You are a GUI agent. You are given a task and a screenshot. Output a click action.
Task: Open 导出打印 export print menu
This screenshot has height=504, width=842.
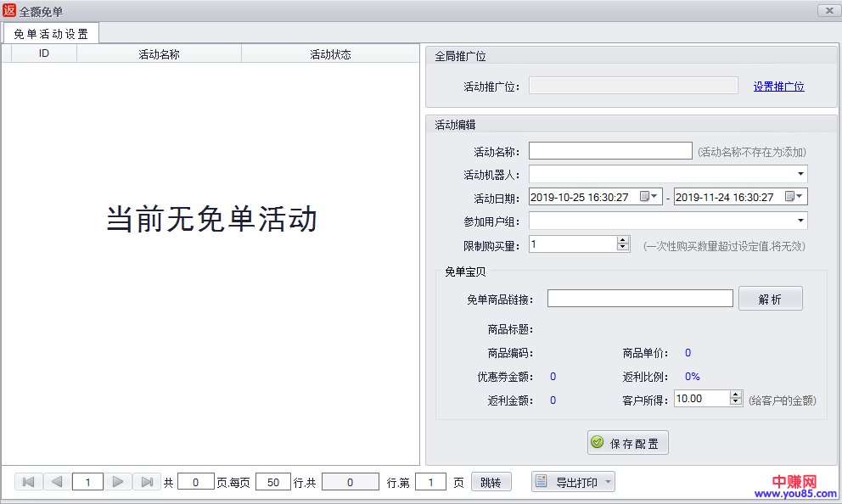coord(573,483)
